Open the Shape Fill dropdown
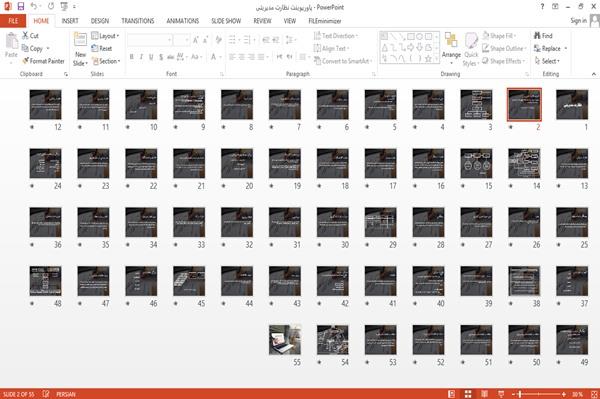The height and width of the screenshot is (399, 600). (x=499, y=36)
